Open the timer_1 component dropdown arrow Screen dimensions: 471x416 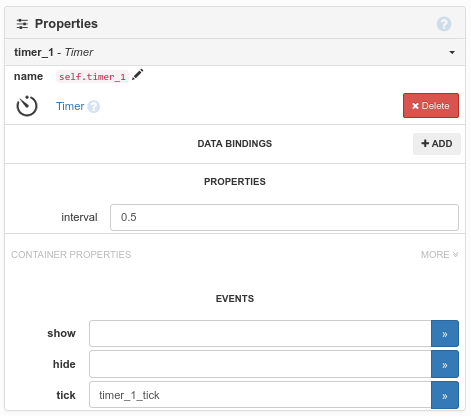tap(452, 52)
